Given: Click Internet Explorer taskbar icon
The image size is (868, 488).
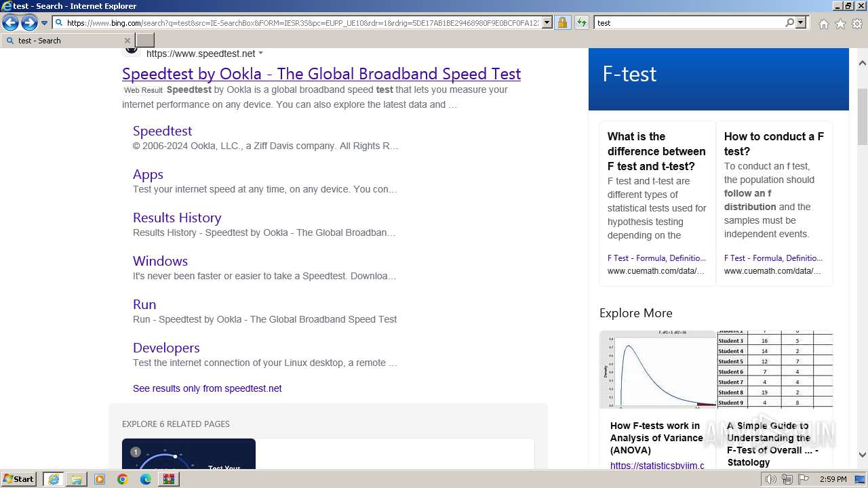Looking at the screenshot, I should click(x=53, y=479).
